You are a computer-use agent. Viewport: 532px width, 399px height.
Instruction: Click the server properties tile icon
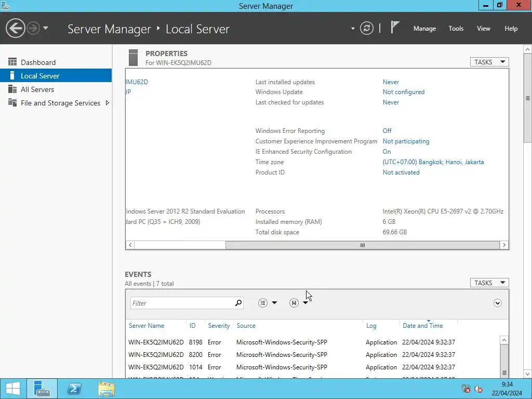(134, 57)
